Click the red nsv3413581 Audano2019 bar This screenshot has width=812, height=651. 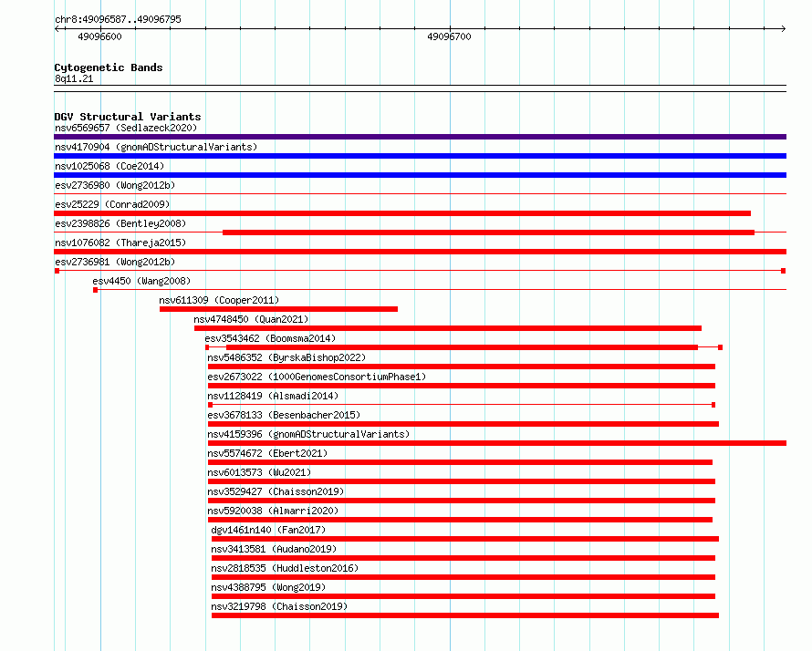click(463, 558)
